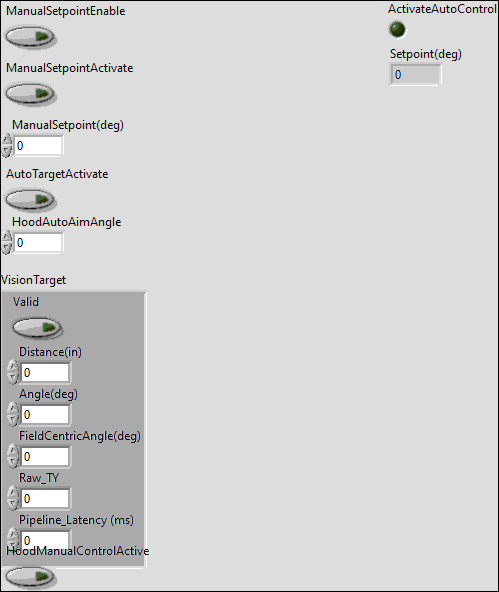Increment ManualSetpoint(deg) with up arrow
This screenshot has width=499, height=592.
pos(7,140)
